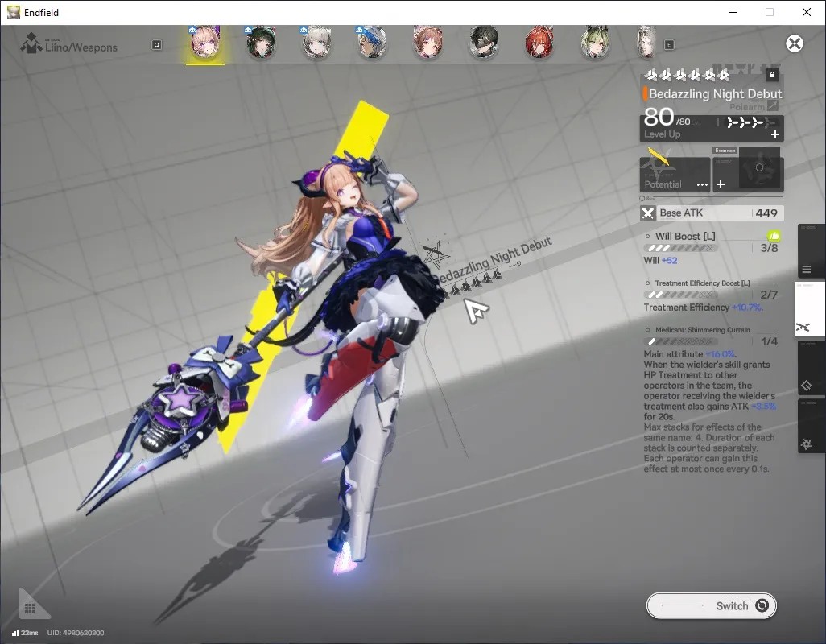Image resolution: width=826 pixels, height=644 pixels.
Task: Click the E key next operator icon
Action: click(669, 45)
